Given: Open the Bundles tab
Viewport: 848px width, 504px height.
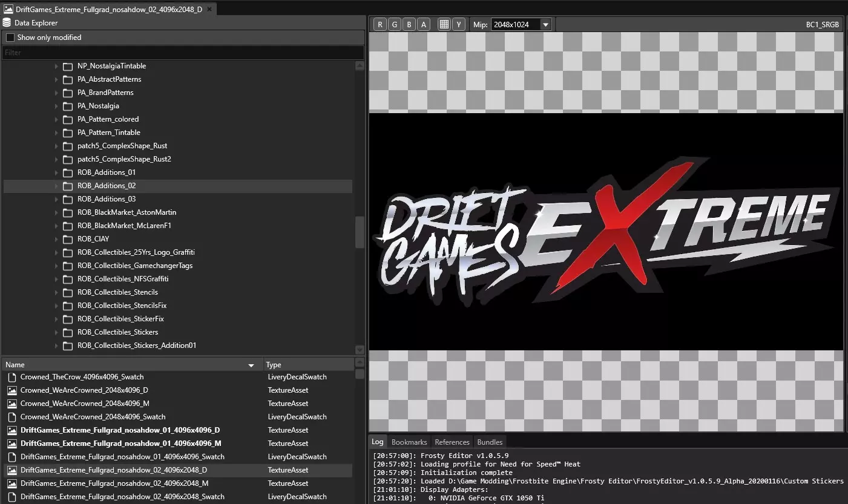Looking at the screenshot, I should [490, 442].
